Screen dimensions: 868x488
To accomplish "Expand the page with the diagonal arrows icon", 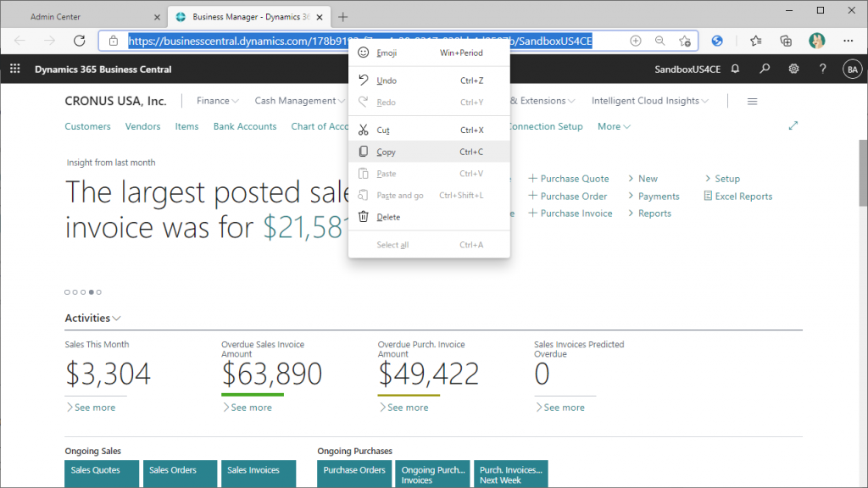I will [793, 125].
